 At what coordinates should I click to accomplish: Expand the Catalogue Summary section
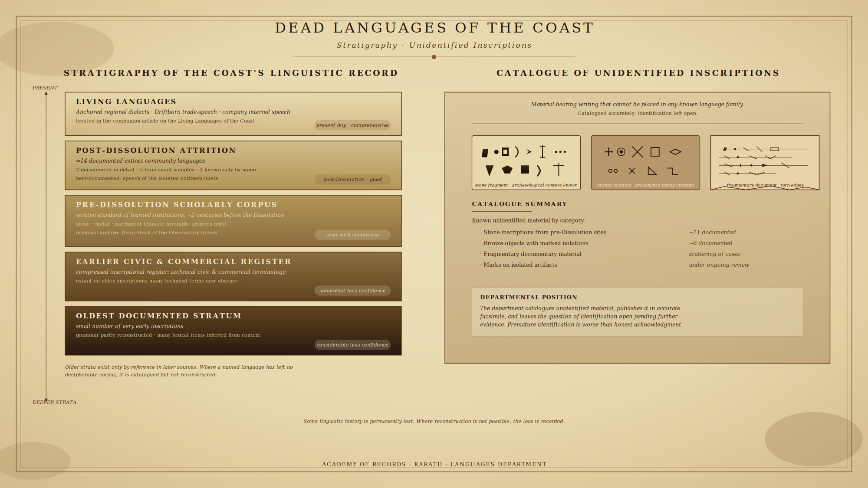pyautogui.click(x=519, y=203)
